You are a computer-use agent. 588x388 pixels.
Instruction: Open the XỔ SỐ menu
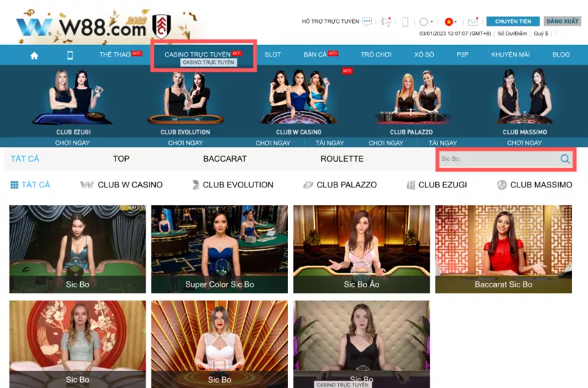click(424, 54)
